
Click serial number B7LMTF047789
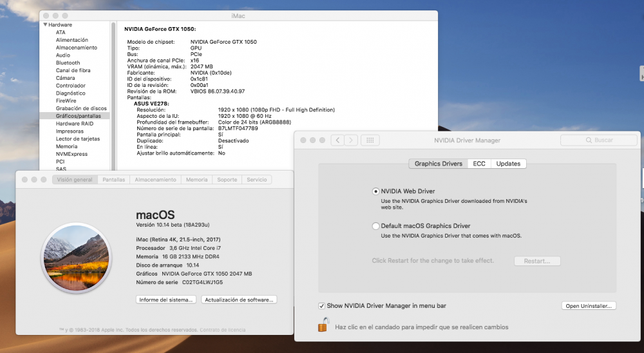click(x=238, y=128)
